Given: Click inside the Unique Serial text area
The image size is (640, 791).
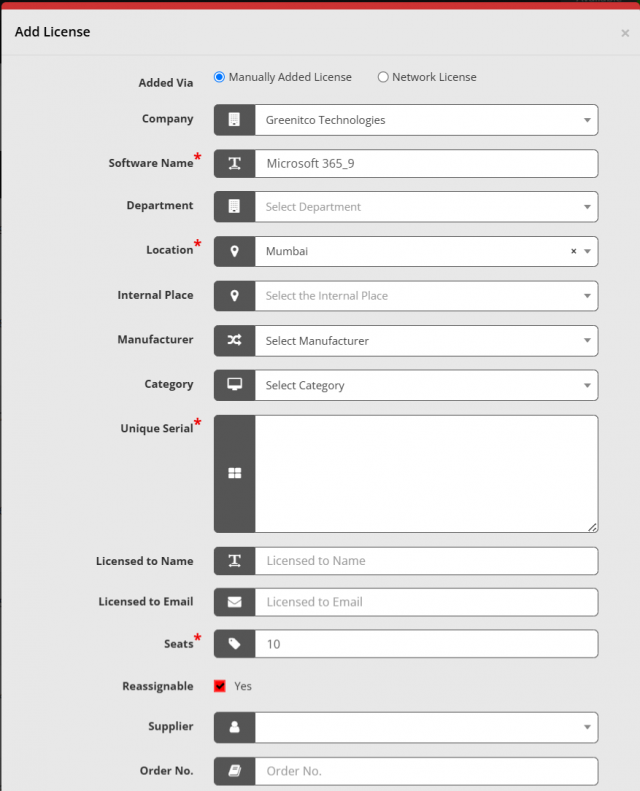Looking at the screenshot, I should (426, 474).
